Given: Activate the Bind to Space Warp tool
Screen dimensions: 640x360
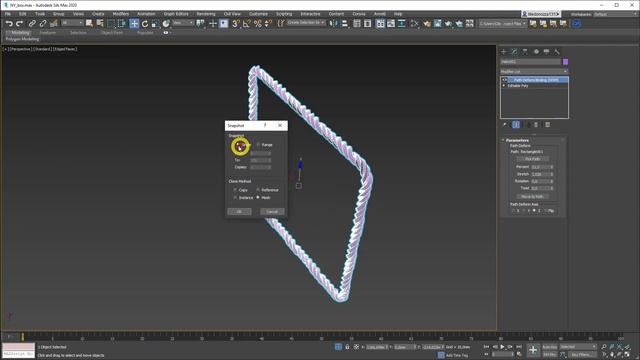Looking at the screenshot, I should 53,24.
